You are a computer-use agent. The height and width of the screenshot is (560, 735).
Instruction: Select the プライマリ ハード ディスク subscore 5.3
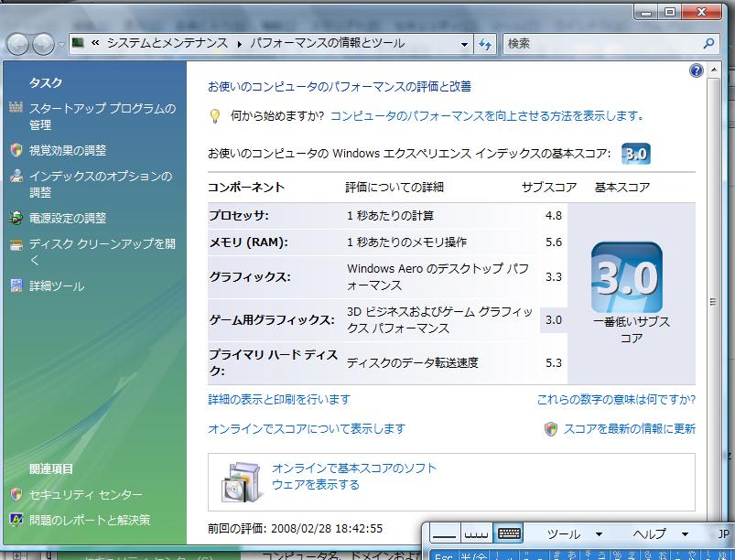tap(553, 363)
